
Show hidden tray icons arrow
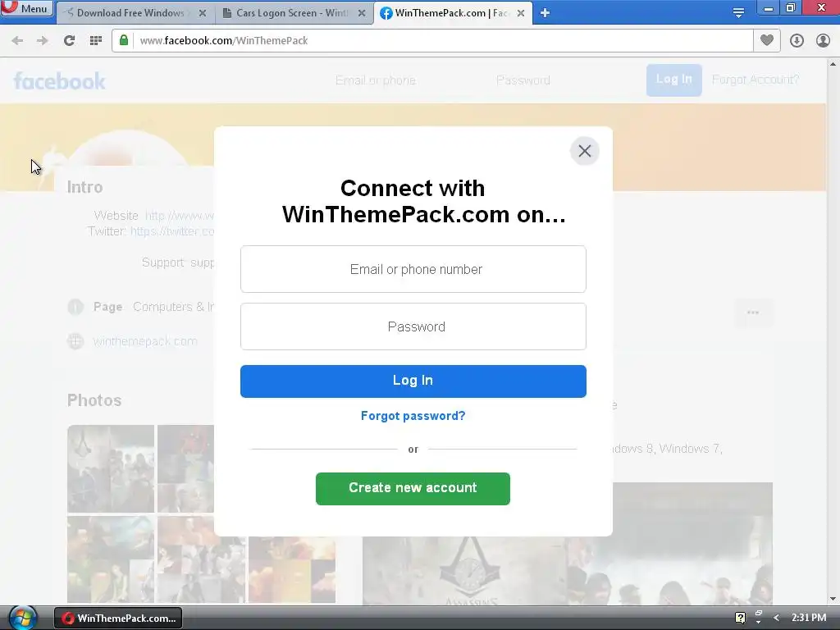click(776, 619)
